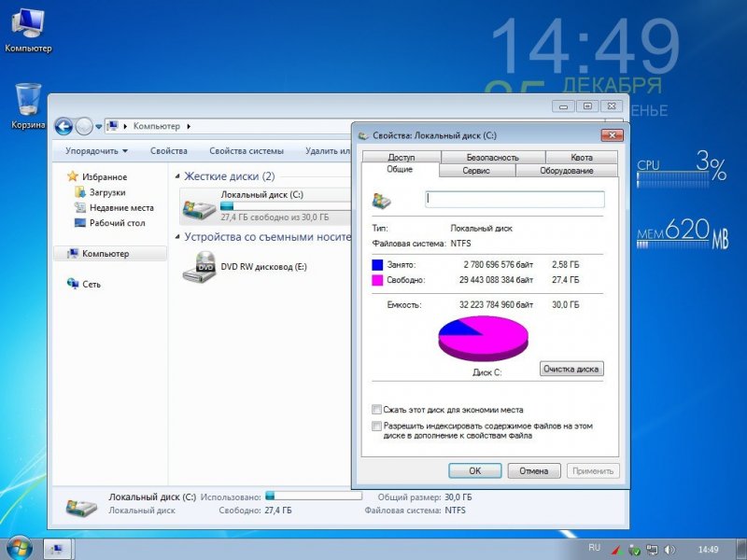The image size is (747, 560).
Task: Click the drive icon in properties dialog
Action: click(x=382, y=201)
